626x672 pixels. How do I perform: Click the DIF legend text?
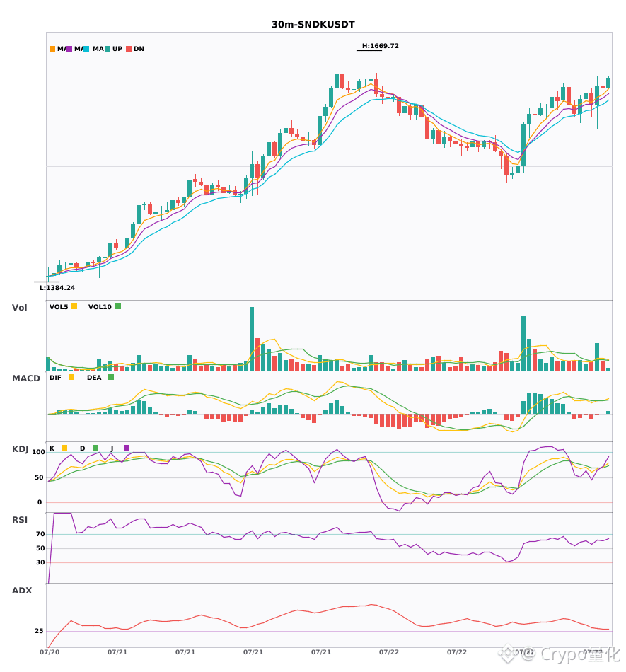point(55,378)
